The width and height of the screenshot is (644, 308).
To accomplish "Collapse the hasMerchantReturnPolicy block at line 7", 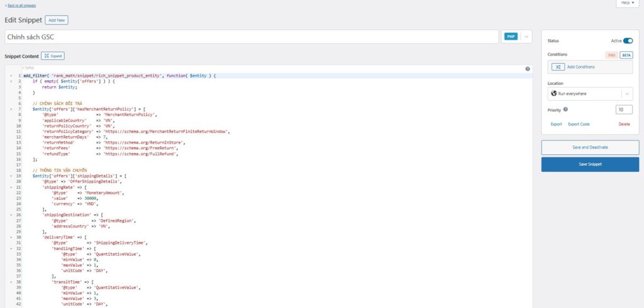I will (11, 108).
